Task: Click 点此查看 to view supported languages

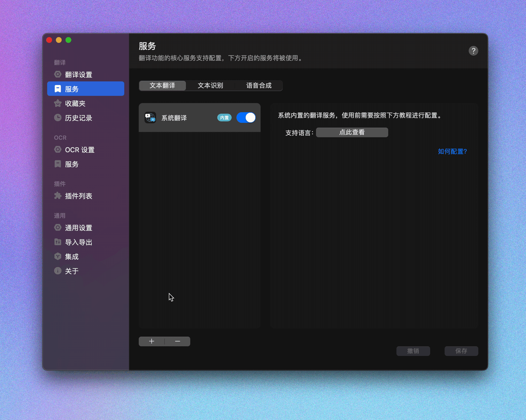Action: point(352,132)
